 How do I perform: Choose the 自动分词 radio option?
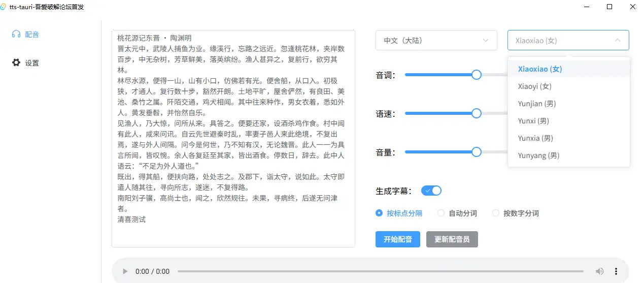[x=441, y=213]
